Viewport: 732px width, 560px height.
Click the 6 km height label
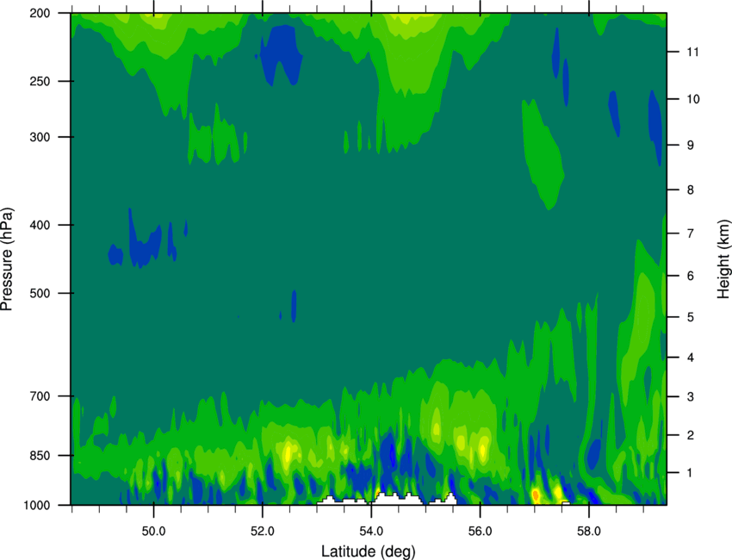pyautogui.click(x=691, y=276)
